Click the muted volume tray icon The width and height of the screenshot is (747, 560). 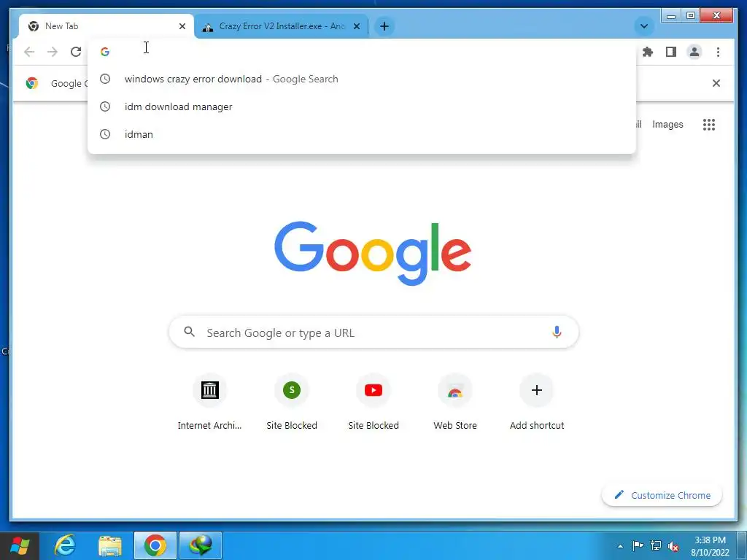click(673, 546)
